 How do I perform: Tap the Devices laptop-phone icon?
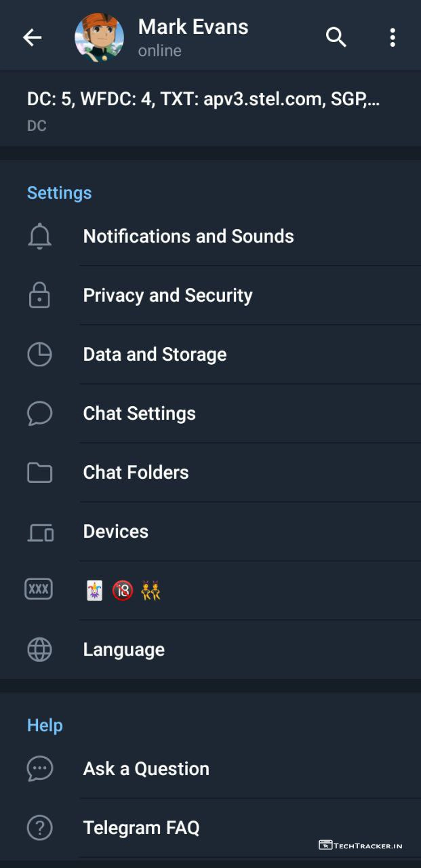point(40,532)
